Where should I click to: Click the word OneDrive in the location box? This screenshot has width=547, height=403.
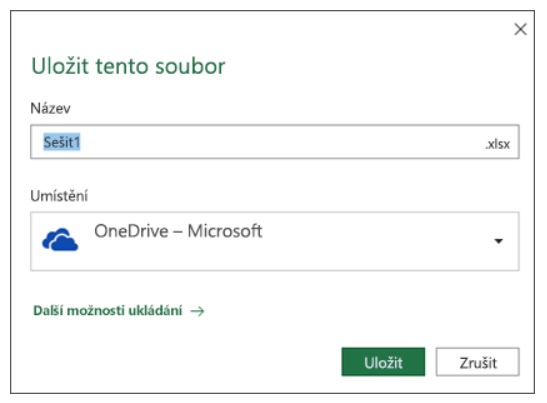click(x=131, y=231)
